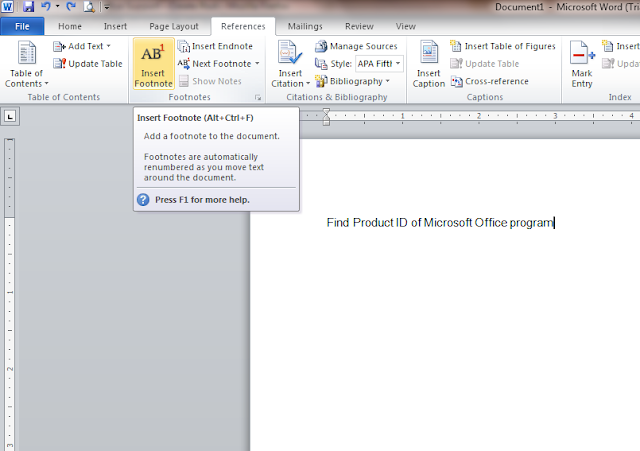Click the Style icon in Citations group

tap(321, 64)
